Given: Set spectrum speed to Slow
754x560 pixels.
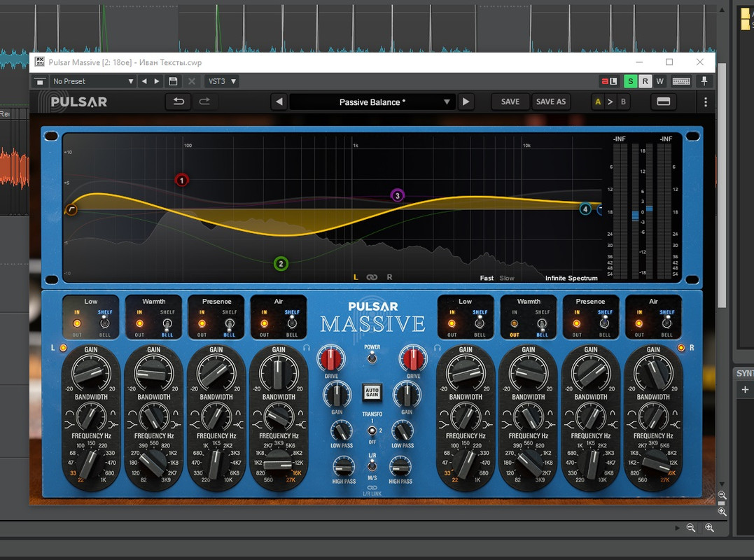Looking at the screenshot, I should click(507, 278).
